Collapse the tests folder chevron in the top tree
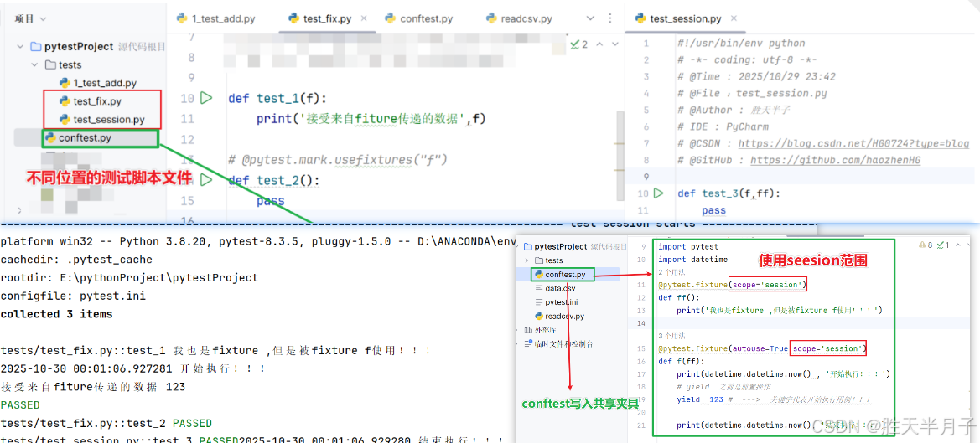Viewport: 980px width, 443px height. coord(34,64)
